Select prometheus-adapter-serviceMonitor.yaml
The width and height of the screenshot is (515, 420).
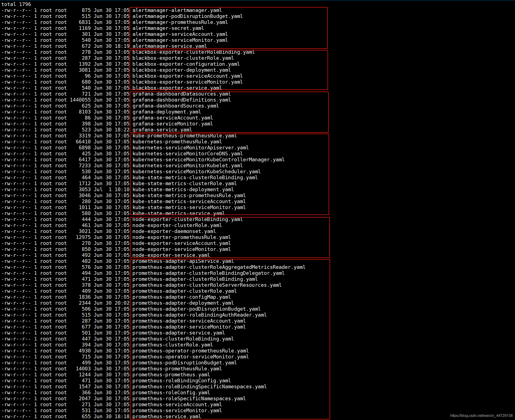[189, 327]
